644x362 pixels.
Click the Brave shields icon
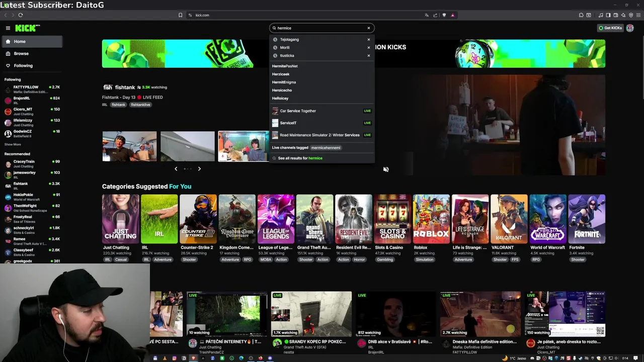(444, 15)
